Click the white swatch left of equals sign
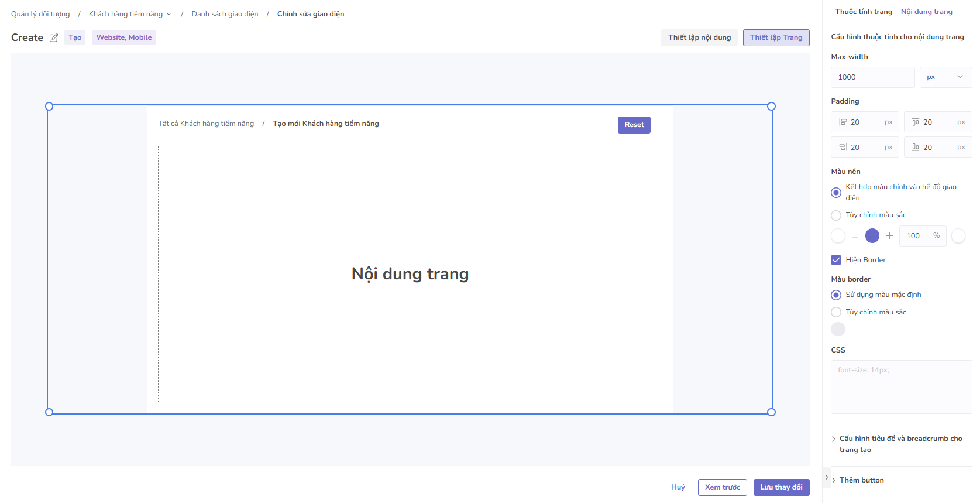This screenshot has height=503, width=980. [x=838, y=236]
